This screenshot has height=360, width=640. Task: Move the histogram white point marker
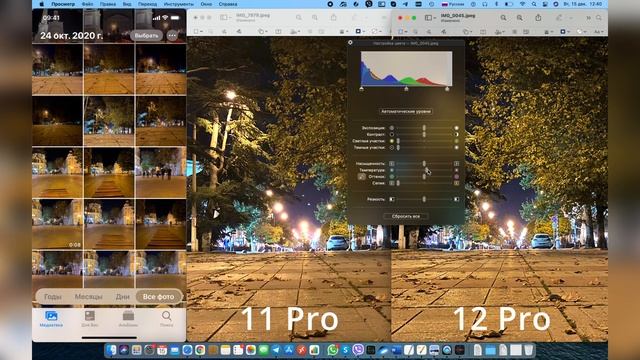click(447, 89)
